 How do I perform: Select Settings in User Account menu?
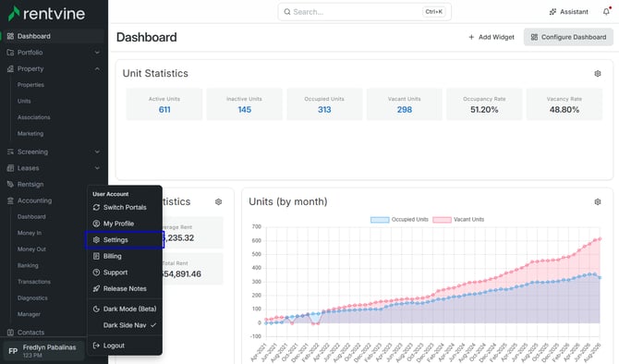pos(125,239)
